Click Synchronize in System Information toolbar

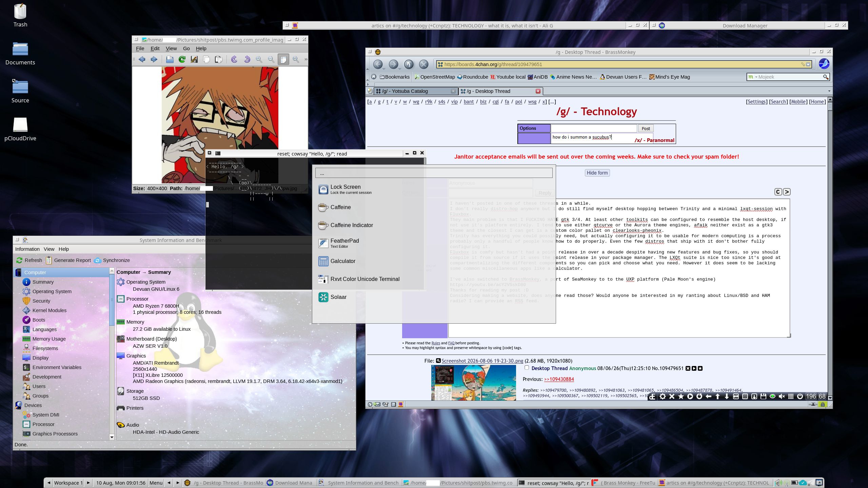click(112, 260)
